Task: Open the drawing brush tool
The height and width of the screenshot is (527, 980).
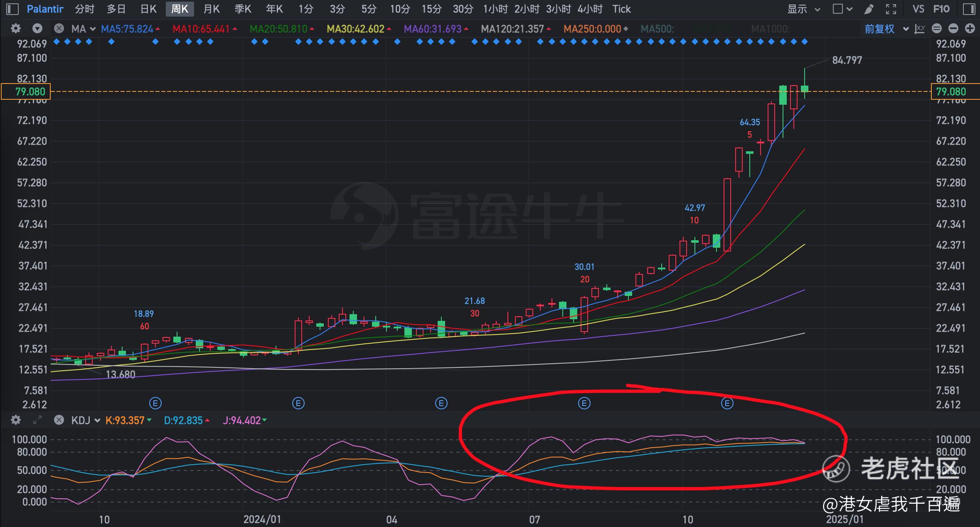Action: 869,9
